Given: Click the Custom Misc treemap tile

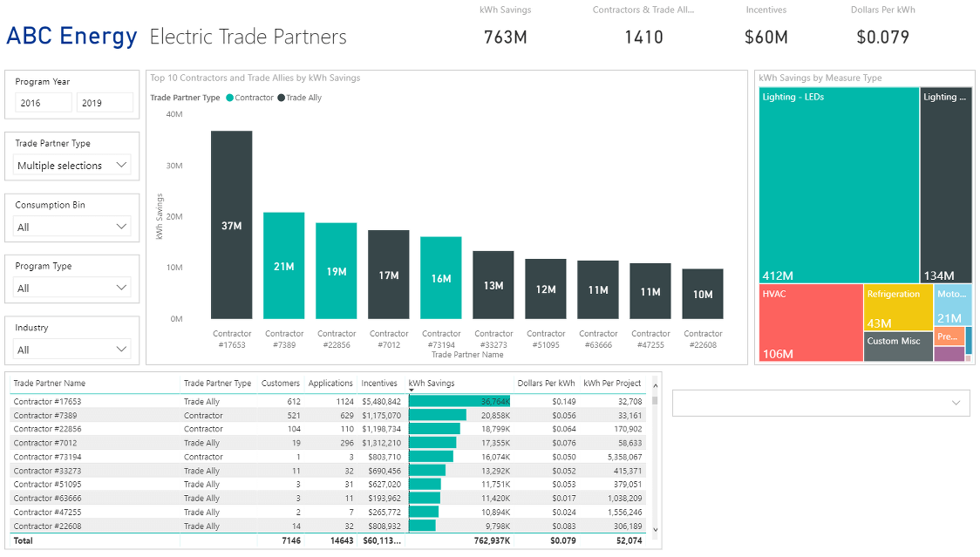Looking at the screenshot, I should point(896,347).
